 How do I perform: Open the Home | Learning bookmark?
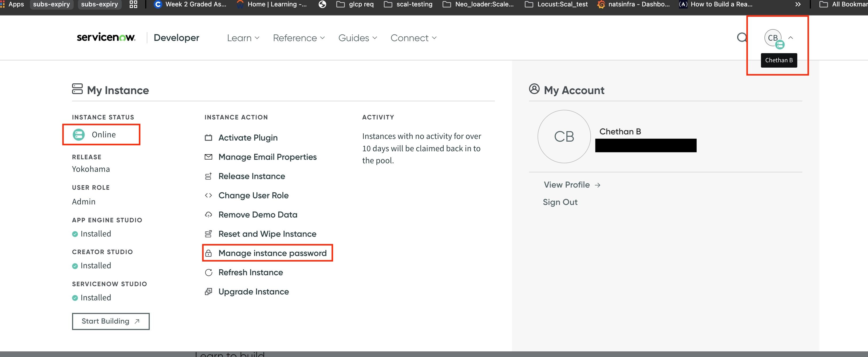pos(272,4)
